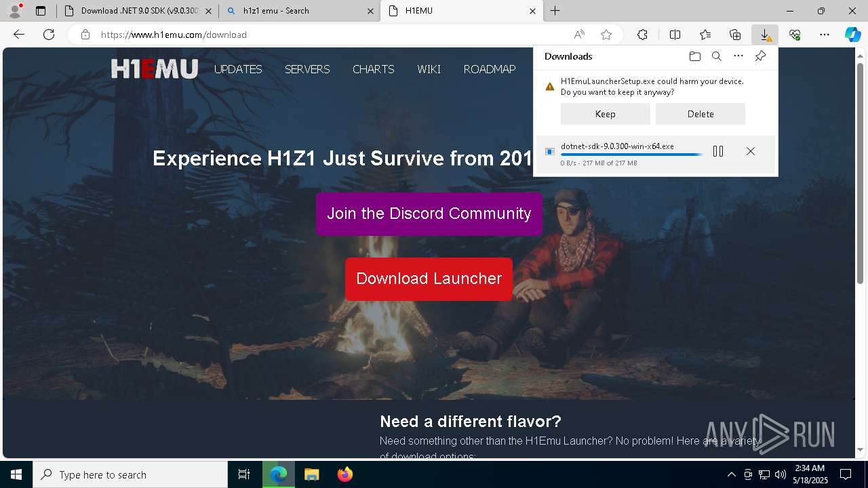This screenshot has width=868, height=488.
Task: Open Favorites list icon
Action: coord(705,35)
